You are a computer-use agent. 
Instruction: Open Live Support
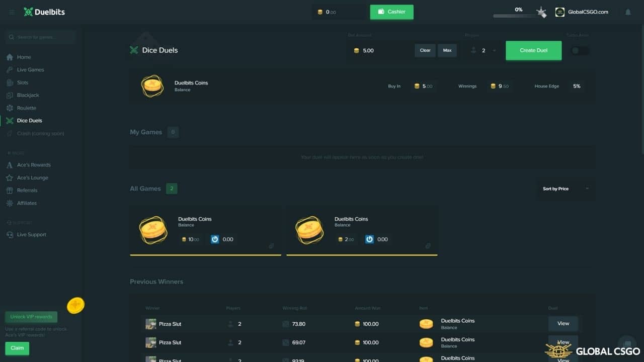pos(31,235)
